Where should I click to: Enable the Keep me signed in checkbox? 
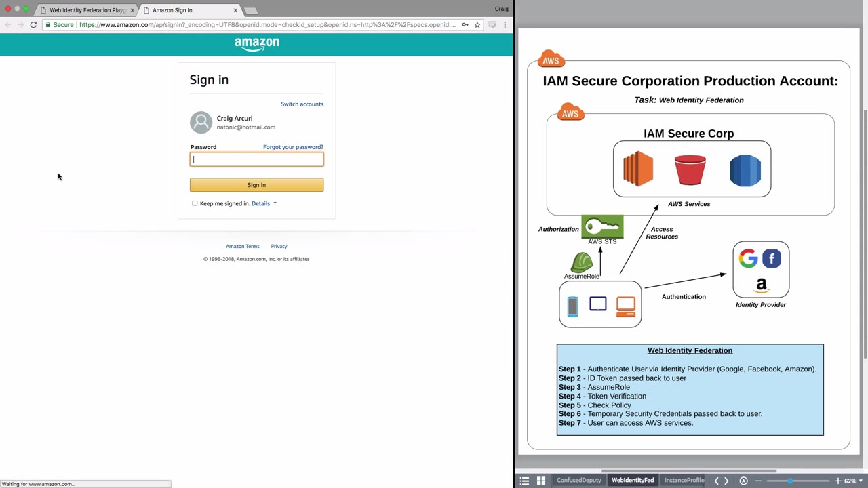coord(195,203)
